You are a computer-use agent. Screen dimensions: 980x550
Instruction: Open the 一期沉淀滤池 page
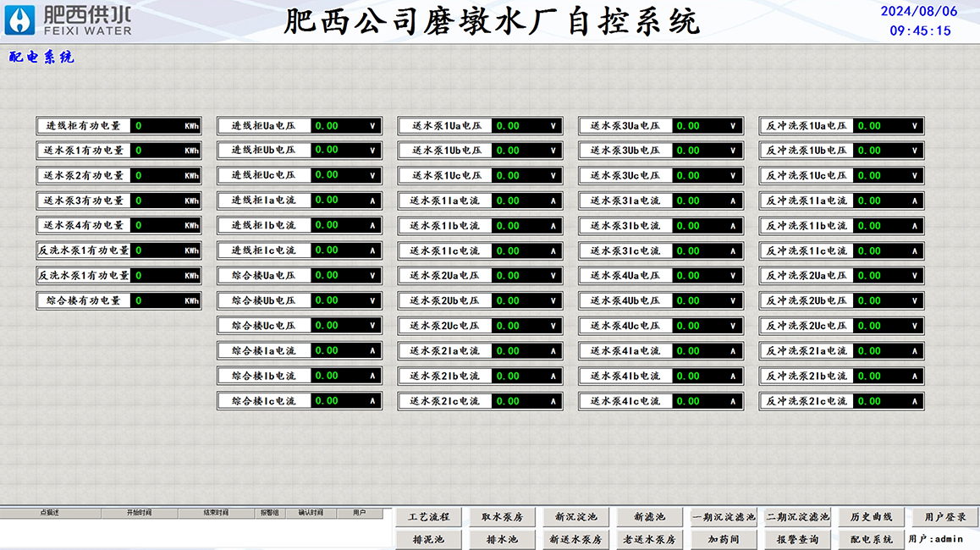point(724,517)
